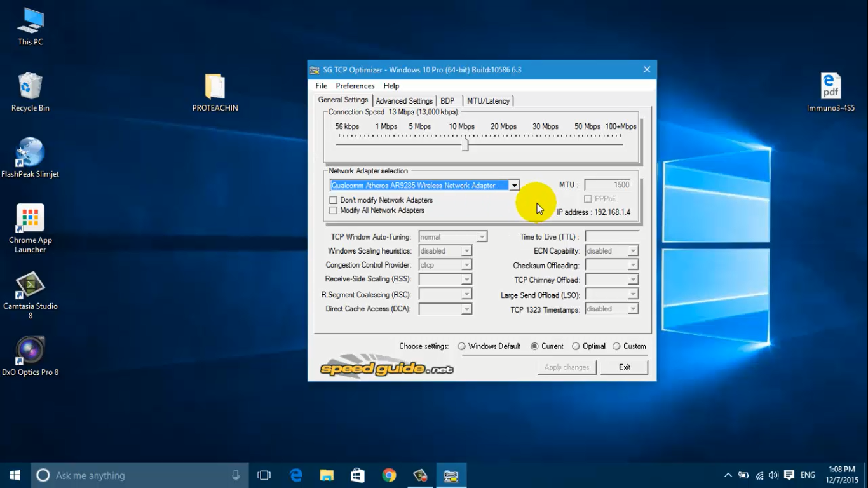The height and width of the screenshot is (488, 868).
Task: Check Modify All Network Adapters
Action: (334, 210)
